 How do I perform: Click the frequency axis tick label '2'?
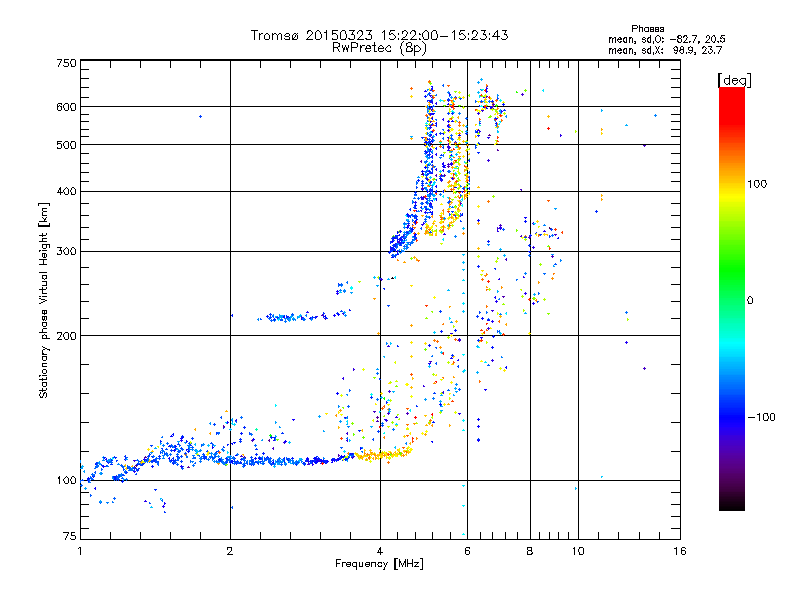pos(230,551)
